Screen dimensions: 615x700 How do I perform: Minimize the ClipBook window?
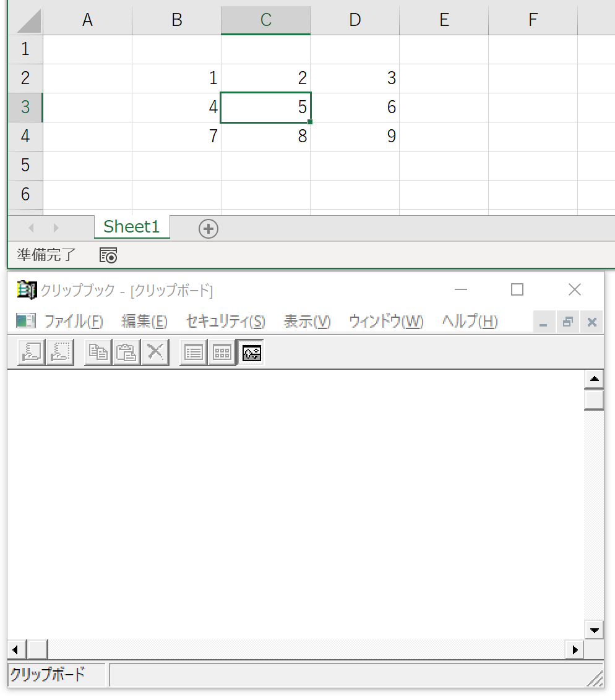point(460,290)
